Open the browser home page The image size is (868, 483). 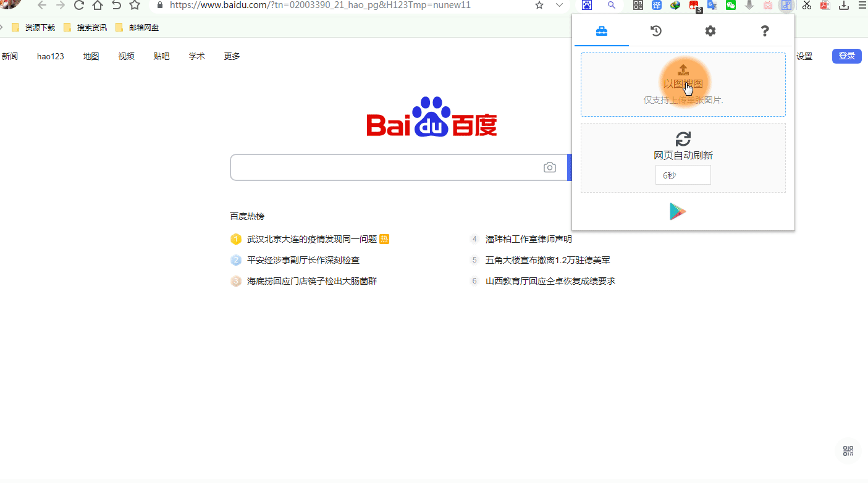[x=98, y=6]
